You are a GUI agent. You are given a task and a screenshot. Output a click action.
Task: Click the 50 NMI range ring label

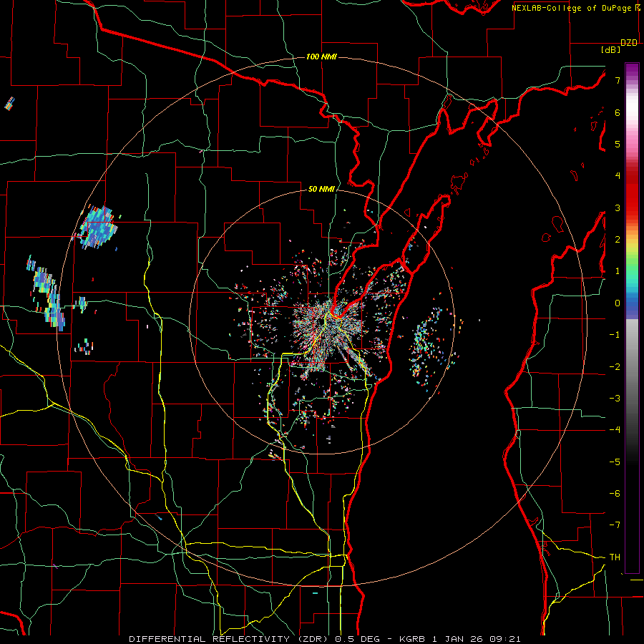pos(321,189)
